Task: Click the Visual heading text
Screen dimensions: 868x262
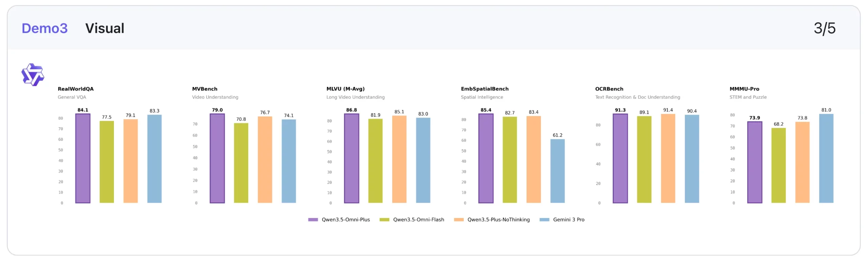Action: pyautogui.click(x=105, y=28)
